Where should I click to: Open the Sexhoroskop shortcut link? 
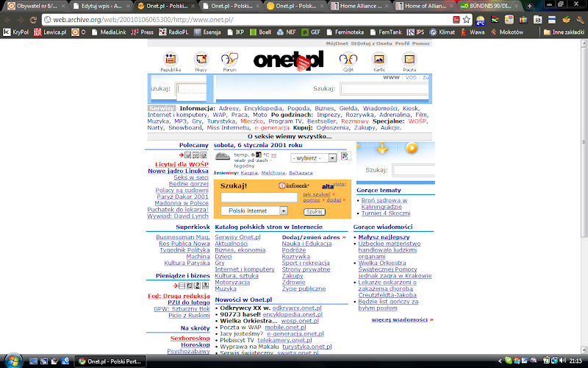coord(190,339)
